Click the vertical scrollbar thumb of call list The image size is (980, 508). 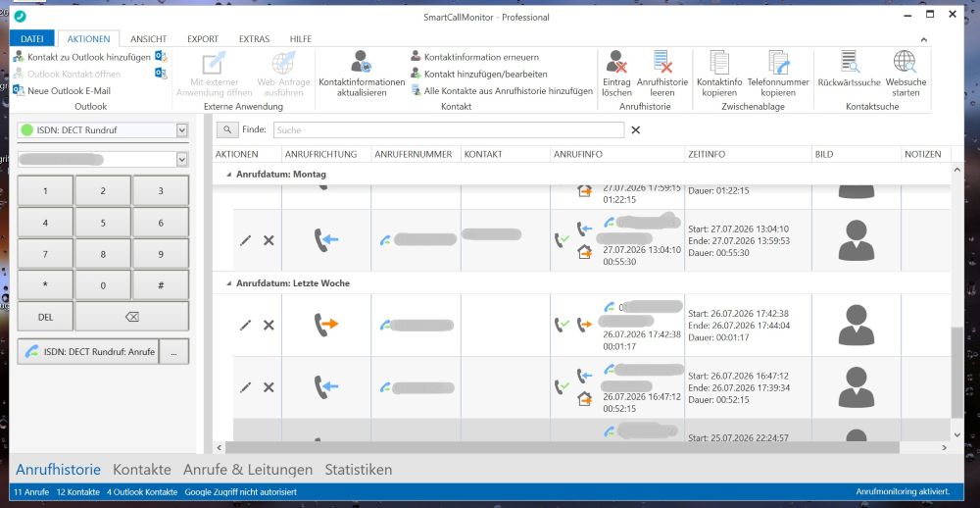956,372
